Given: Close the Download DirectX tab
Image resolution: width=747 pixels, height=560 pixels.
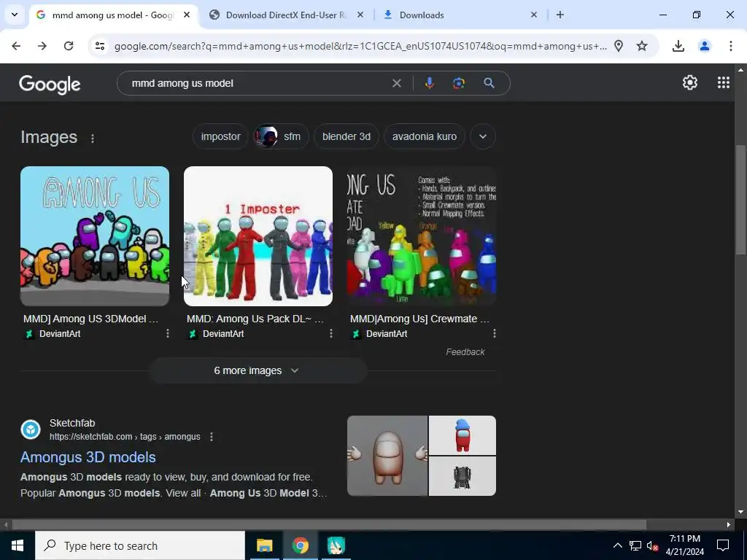Looking at the screenshot, I should 360,15.
